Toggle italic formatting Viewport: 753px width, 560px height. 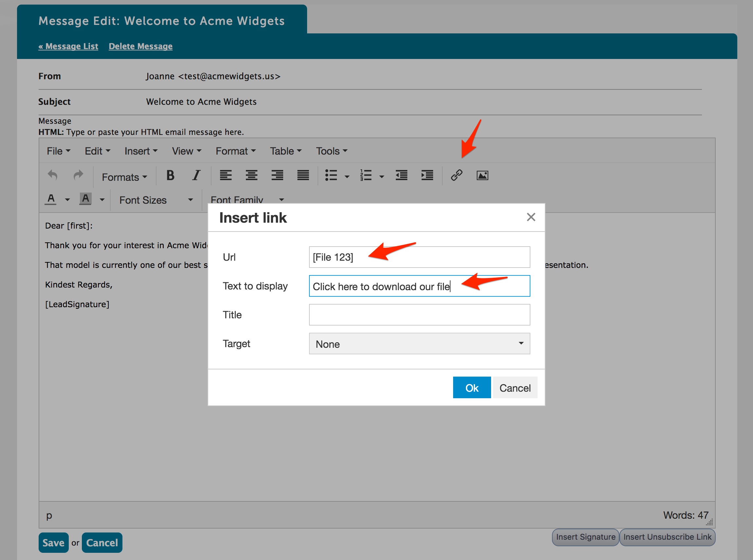[x=196, y=175]
